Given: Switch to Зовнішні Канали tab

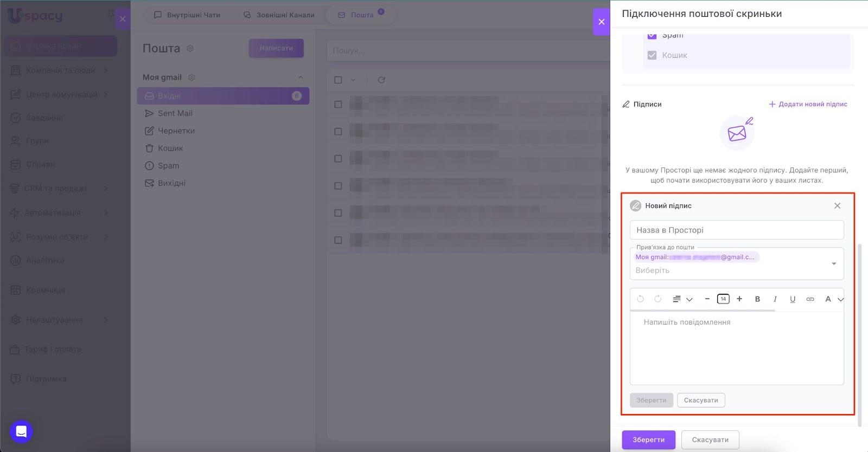Looking at the screenshot, I should [x=279, y=15].
